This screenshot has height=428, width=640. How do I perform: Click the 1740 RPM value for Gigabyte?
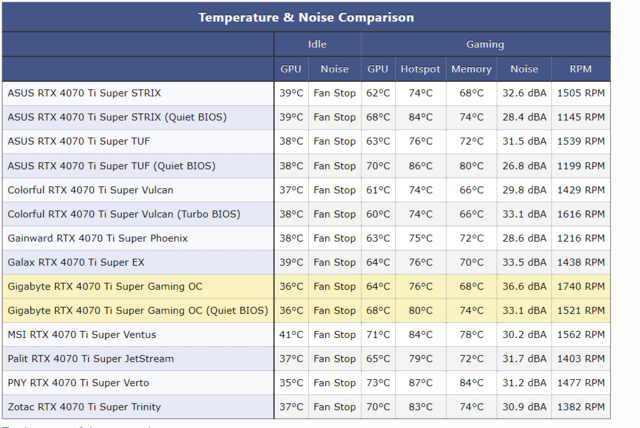[x=580, y=286]
